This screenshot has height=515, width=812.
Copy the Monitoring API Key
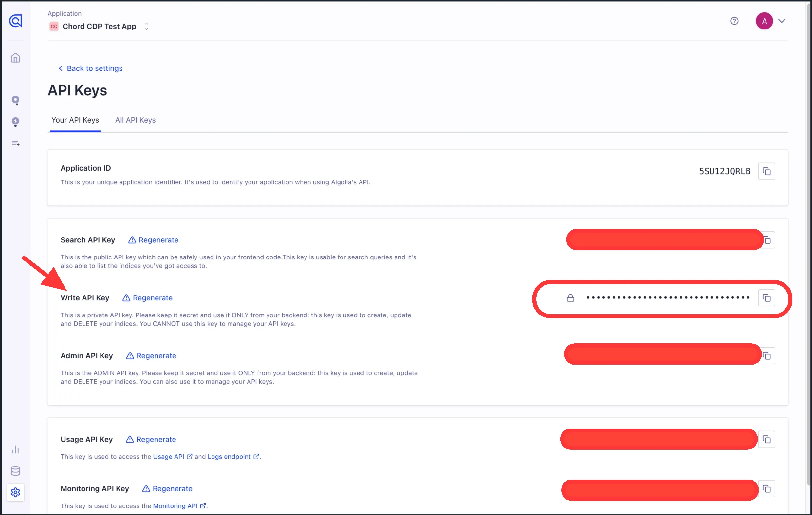point(766,489)
